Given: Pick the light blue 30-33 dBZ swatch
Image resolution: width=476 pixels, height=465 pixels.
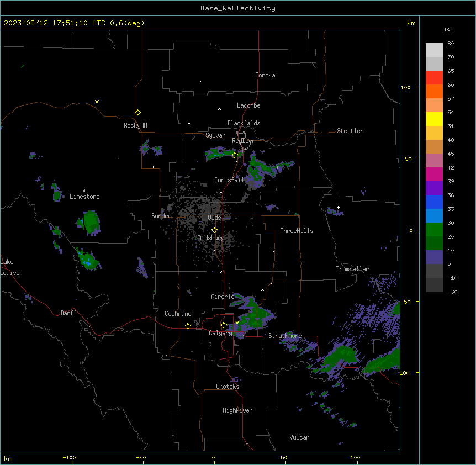Looking at the screenshot, I should tap(434, 216).
